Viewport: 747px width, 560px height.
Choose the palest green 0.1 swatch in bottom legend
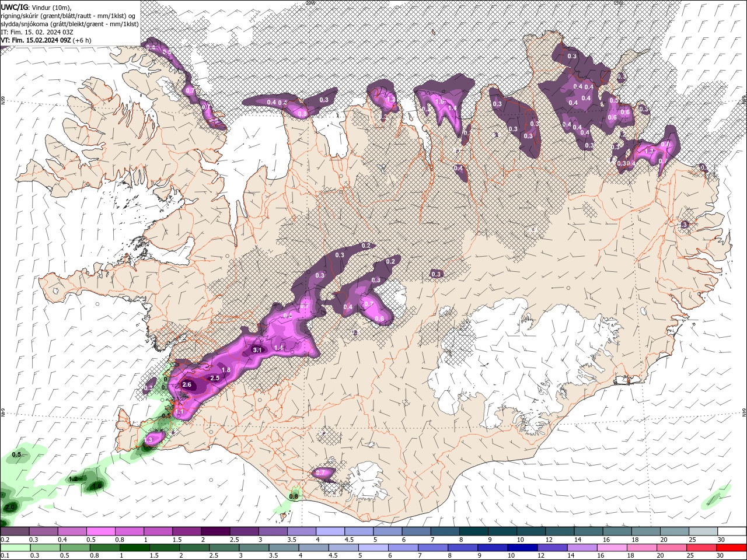pos(15,548)
